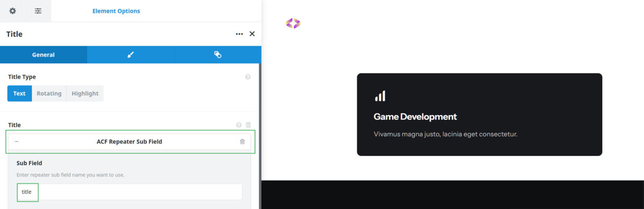Image resolution: width=644 pixels, height=209 pixels.
Task: Close the Title element panel
Action: click(x=252, y=34)
